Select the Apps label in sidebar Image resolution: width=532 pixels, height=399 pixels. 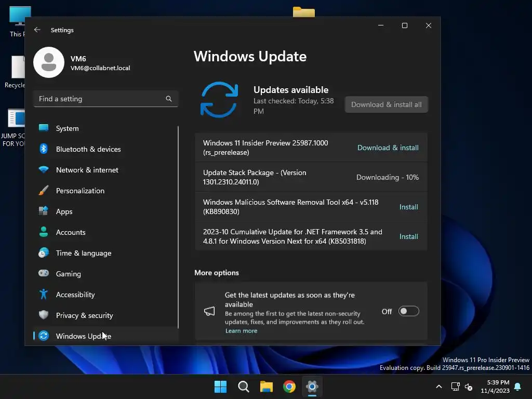[x=64, y=211]
